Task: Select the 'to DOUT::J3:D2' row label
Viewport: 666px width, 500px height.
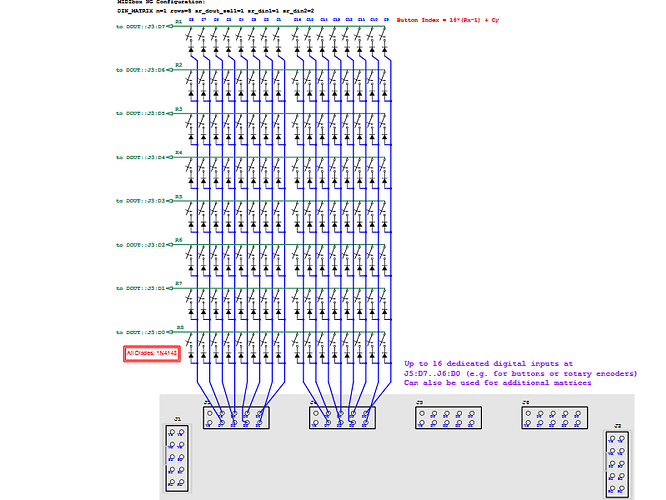Action: click(141, 245)
